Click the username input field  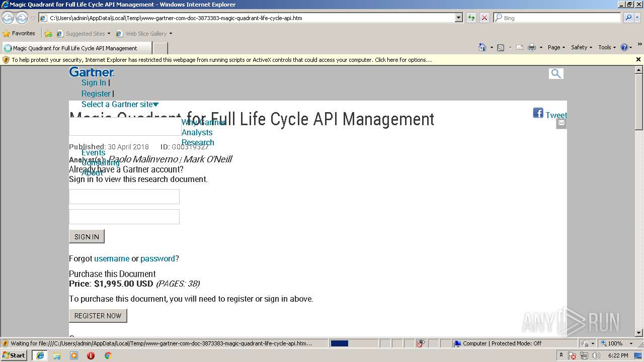[124, 197]
